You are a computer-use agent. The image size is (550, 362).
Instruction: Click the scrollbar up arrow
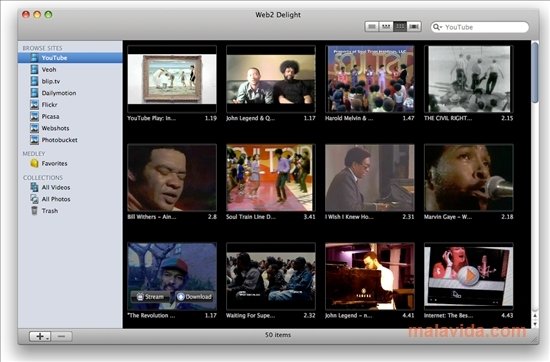535,316
